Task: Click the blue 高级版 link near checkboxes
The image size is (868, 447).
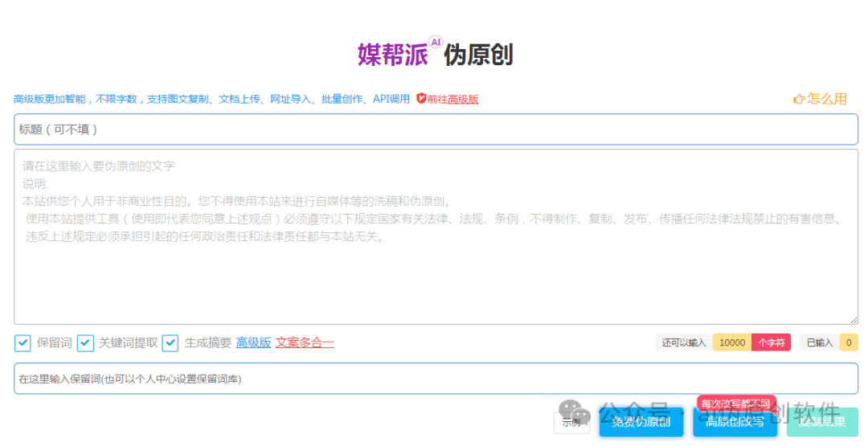Action: click(253, 342)
